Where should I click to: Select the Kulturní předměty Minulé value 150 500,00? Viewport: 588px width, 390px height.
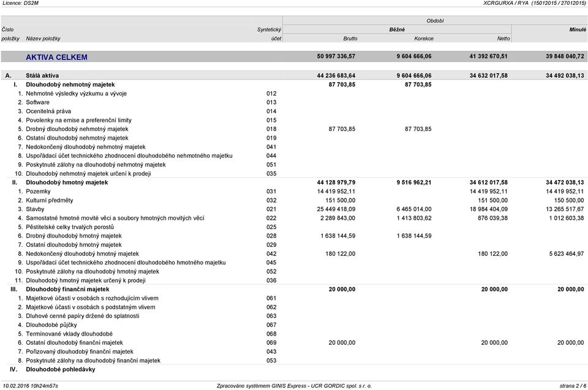568,200
